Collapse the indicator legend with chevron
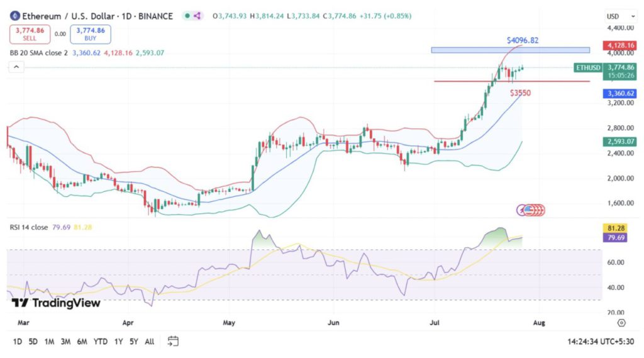This screenshot has width=644, height=358. coord(16,67)
